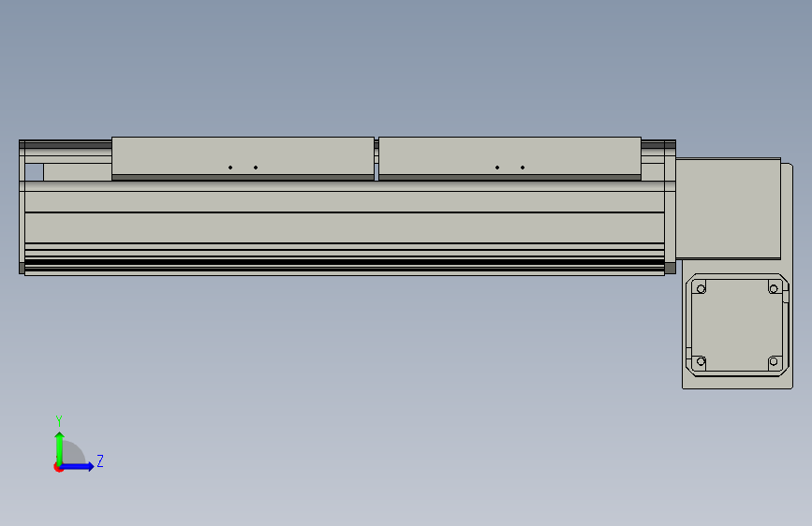Select the right carriage block on the rail
Viewport: 812px width, 526px height.
point(510,158)
